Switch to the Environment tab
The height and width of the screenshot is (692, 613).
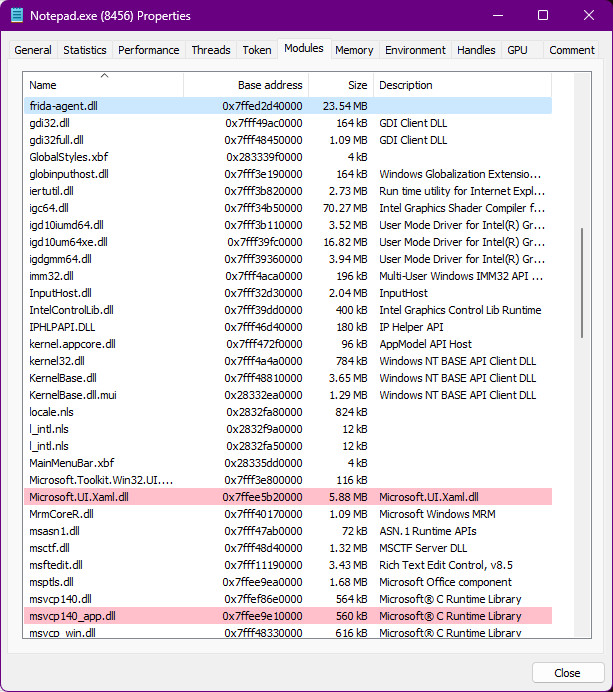pos(415,50)
